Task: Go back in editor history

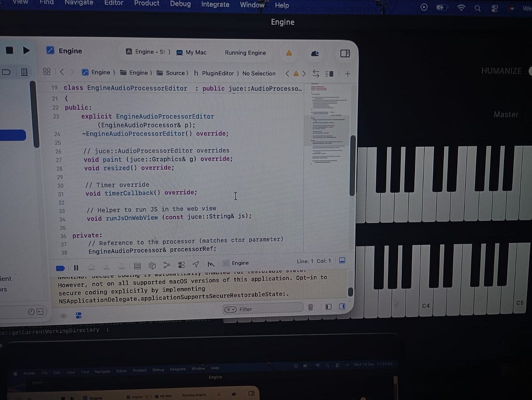Action: [62, 72]
